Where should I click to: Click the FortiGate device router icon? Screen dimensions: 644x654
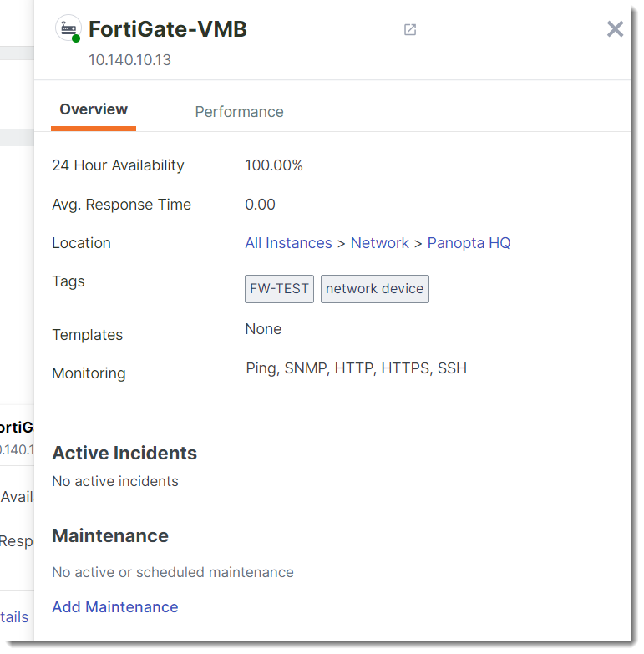click(x=68, y=27)
